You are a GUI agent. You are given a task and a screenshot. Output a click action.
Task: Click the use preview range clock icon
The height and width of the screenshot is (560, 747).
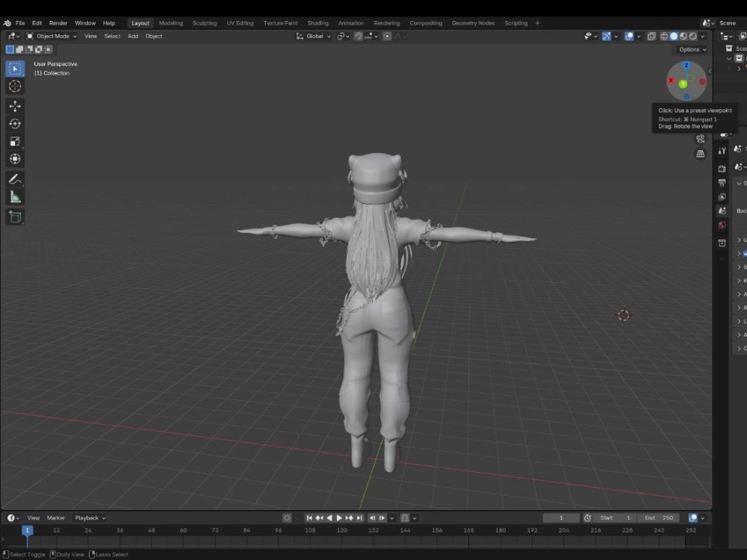pos(587,518)
